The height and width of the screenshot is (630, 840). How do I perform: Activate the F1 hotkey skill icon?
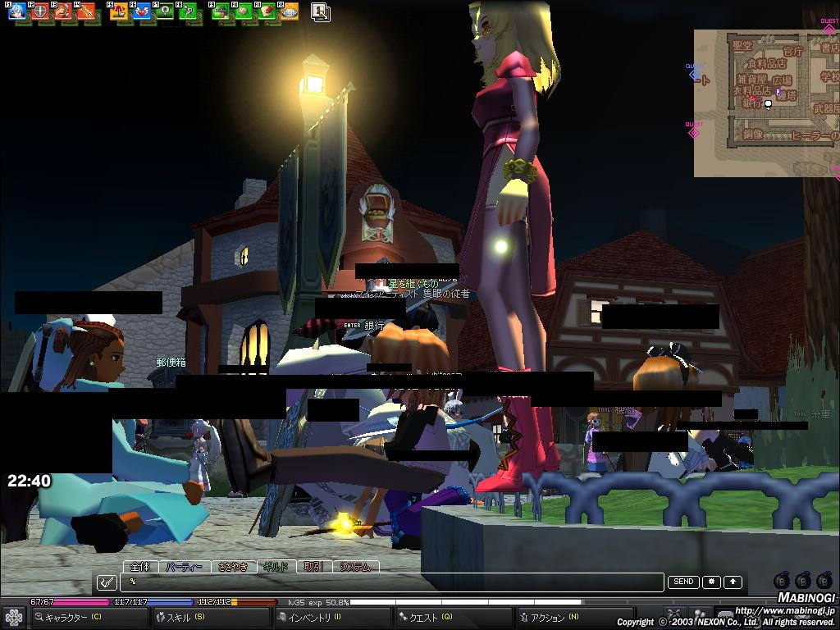coord(16,11)
